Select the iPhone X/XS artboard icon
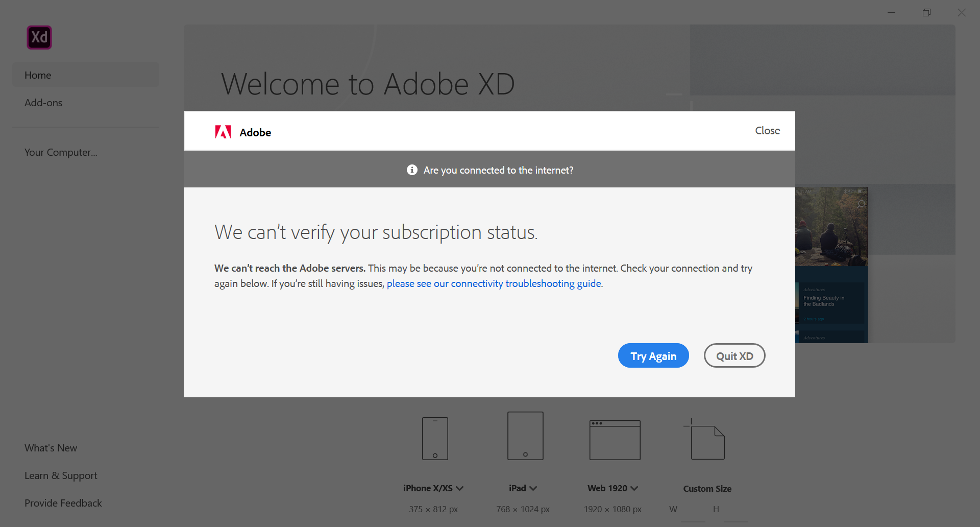This screenshot has width=980, height=527. [435, 439]
